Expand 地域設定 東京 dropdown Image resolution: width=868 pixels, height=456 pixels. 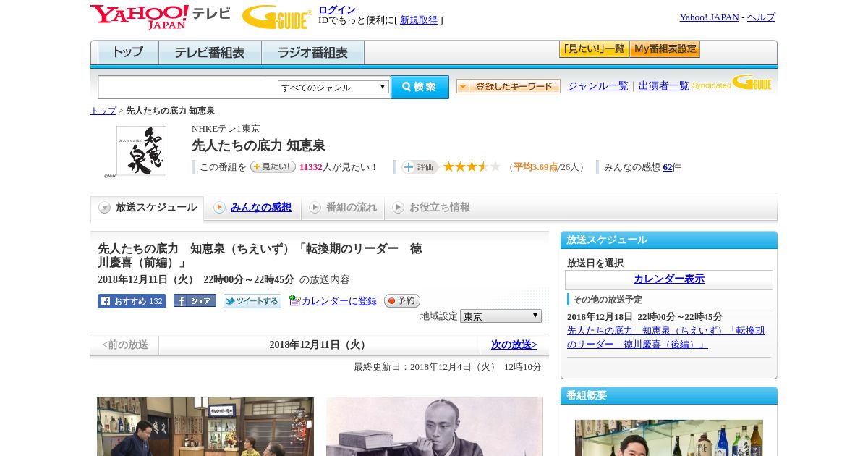click(501, 316)
